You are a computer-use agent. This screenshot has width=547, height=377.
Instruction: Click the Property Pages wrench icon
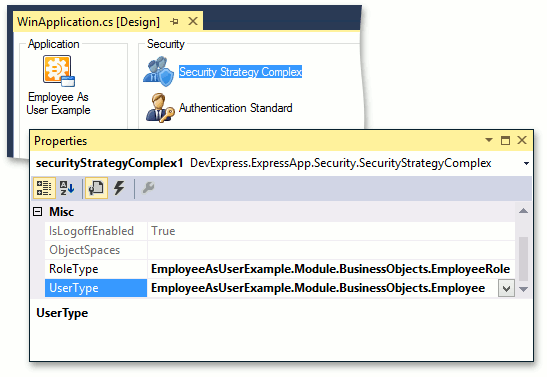pyautogui.click(x=148, y=188)
